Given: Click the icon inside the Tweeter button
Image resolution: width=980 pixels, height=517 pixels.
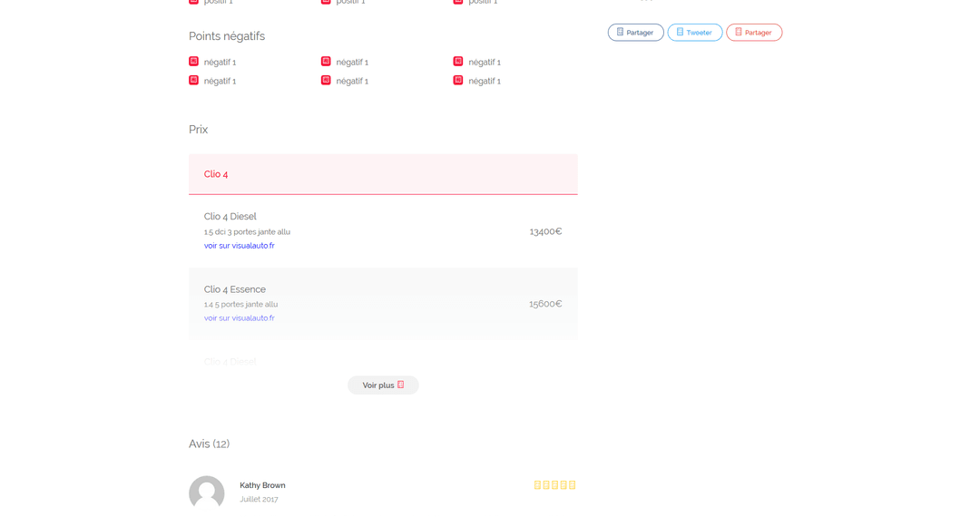Looking at the screenshot, I should pos(680,32).
